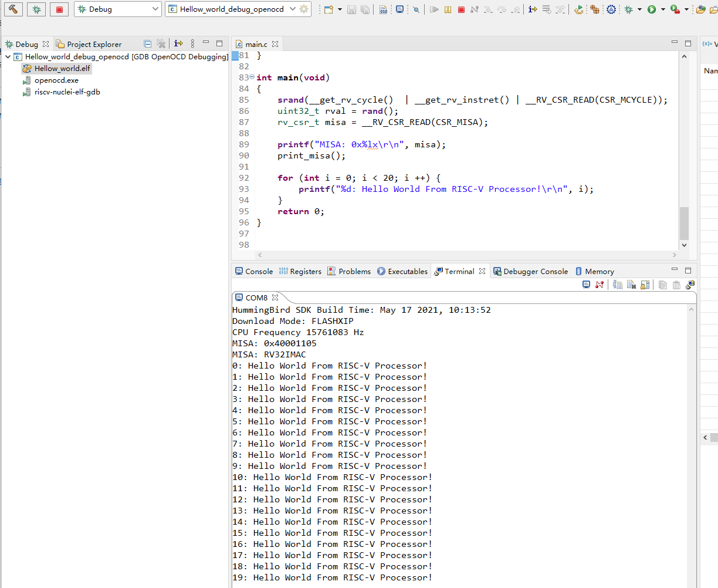This screenshot has height=588, width=718.
Task: Click the Disconnect debug icon
Action: point(475,9)
